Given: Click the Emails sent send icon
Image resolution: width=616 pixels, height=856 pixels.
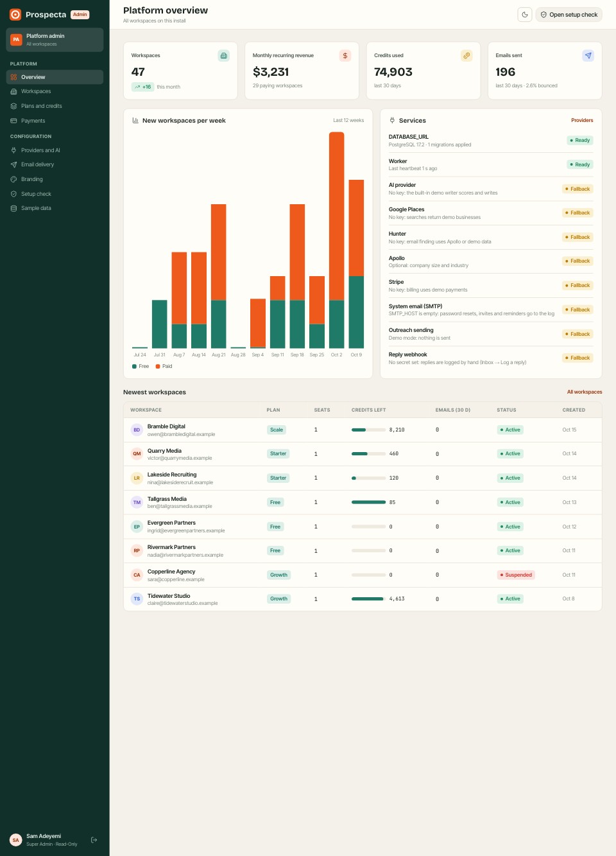Looking at the screenshot, I should (x=588, y=56).
